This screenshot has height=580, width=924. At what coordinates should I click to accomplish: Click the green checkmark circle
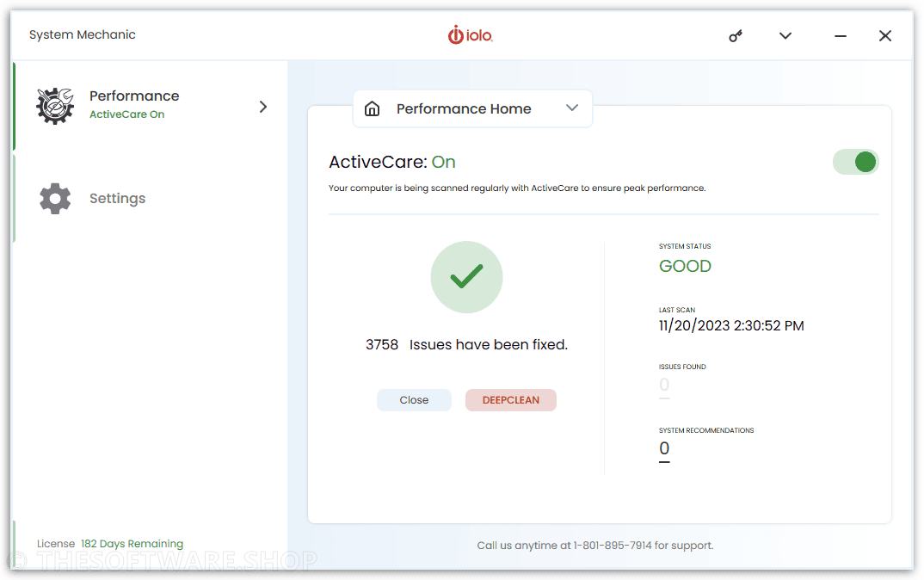466,277
